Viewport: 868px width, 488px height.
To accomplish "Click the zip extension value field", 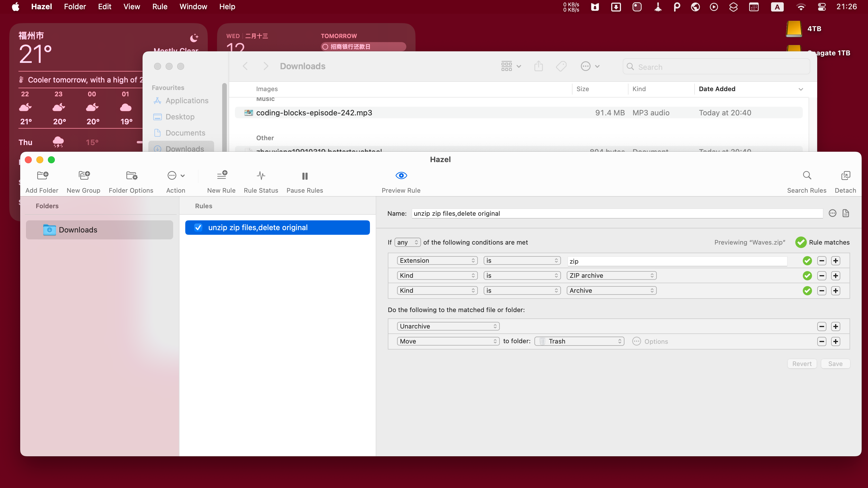I will click(677, 261).
